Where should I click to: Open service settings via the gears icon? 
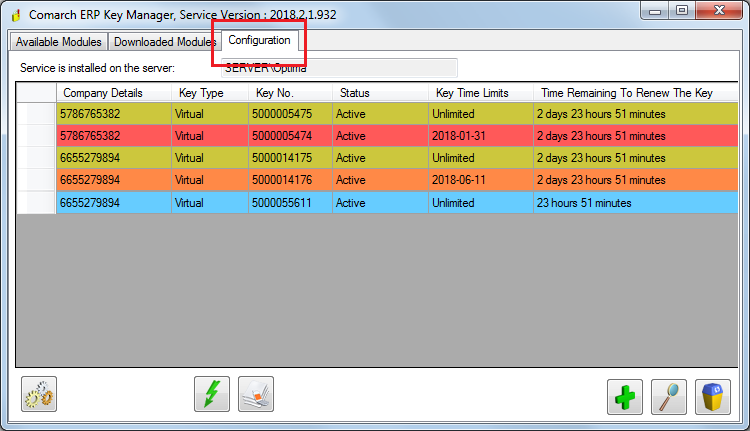click(39, 394)
